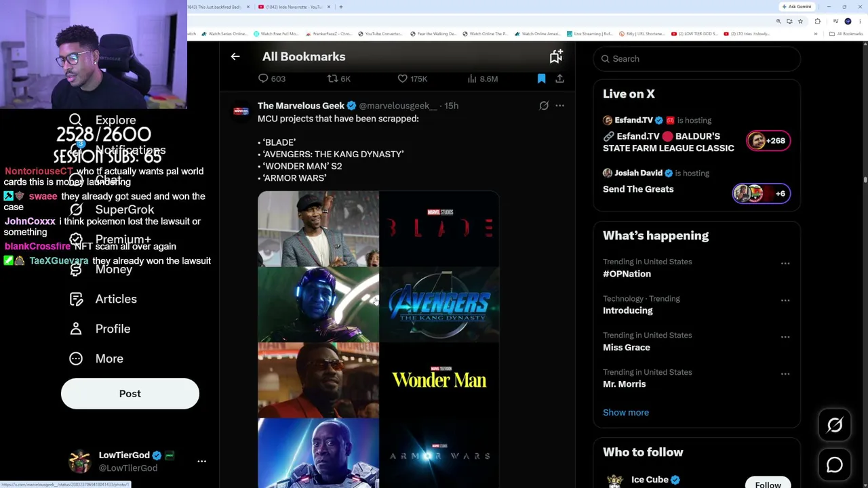Open the More sidebar menu
This screenshot has height=488, width=868.
[x=96, y=359]
